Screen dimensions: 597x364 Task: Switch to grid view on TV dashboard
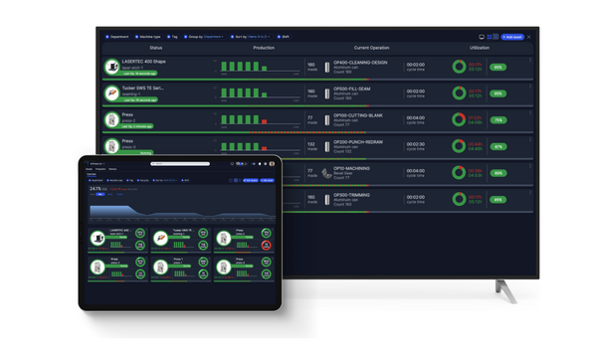click(490, 37)
